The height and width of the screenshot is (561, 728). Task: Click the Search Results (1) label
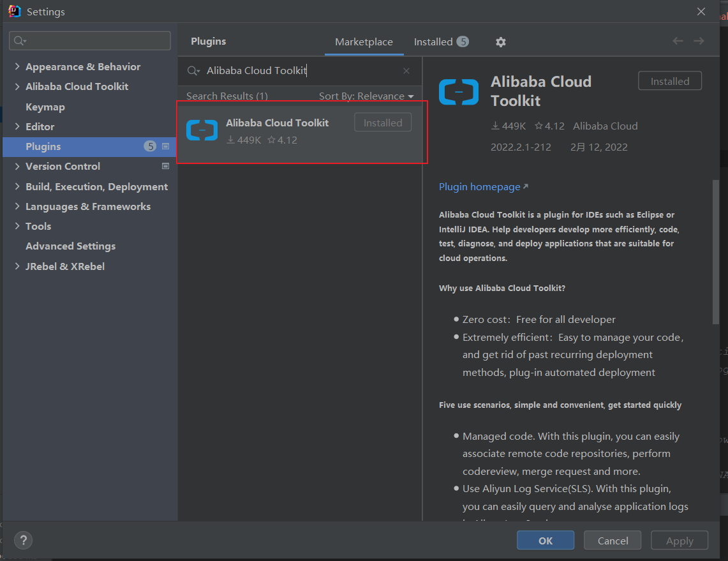(x=227, y=96)
